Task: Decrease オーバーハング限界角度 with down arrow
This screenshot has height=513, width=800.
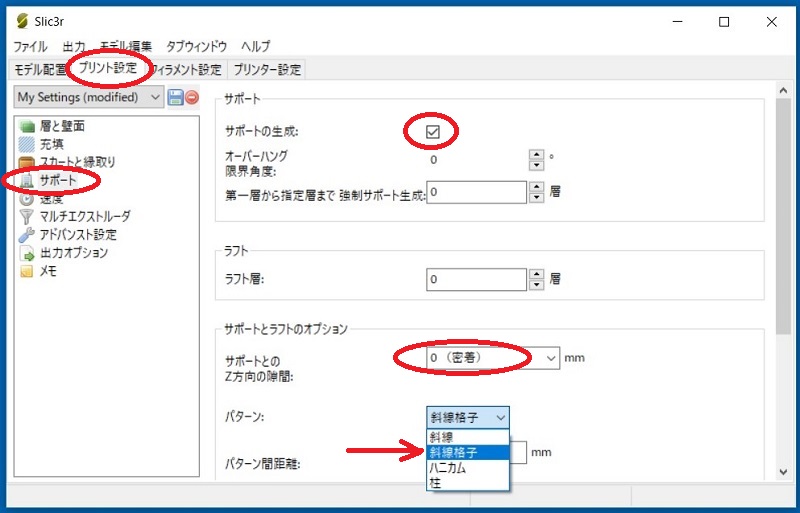Action: [536, 165]
